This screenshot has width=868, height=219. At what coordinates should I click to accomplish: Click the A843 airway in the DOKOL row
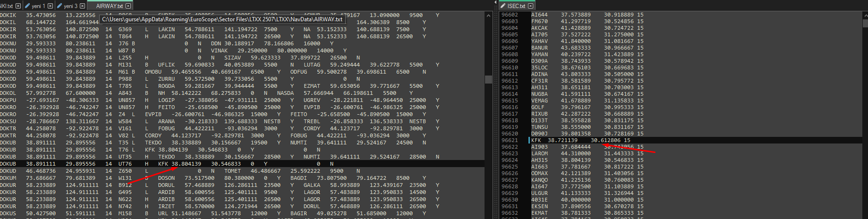125,93
